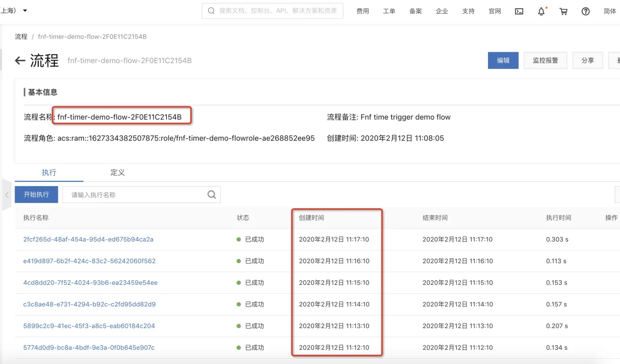This screenshot has height=364, width=620.
Task: Click the 监控报警 button
Action: tap(546, 61)
